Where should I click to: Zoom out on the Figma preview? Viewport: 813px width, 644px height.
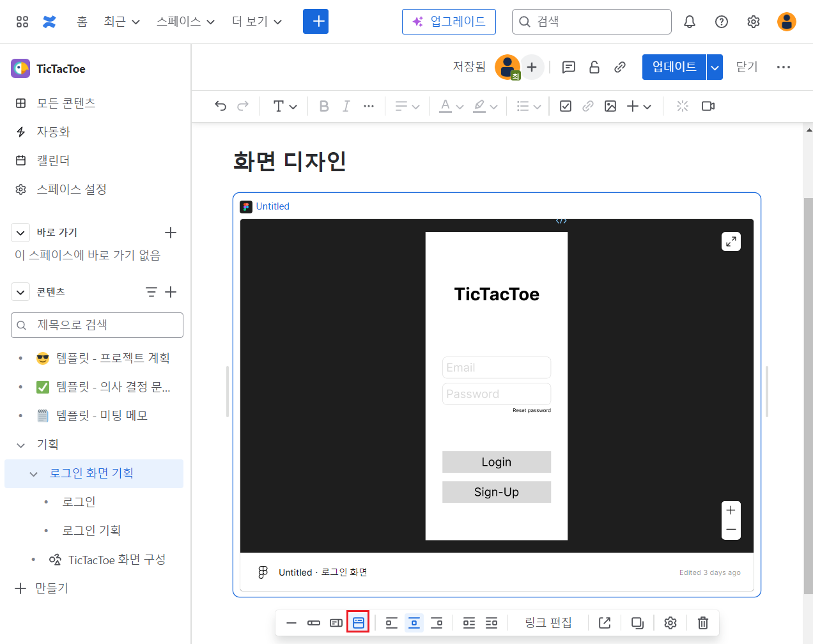(x=731, y=530)
